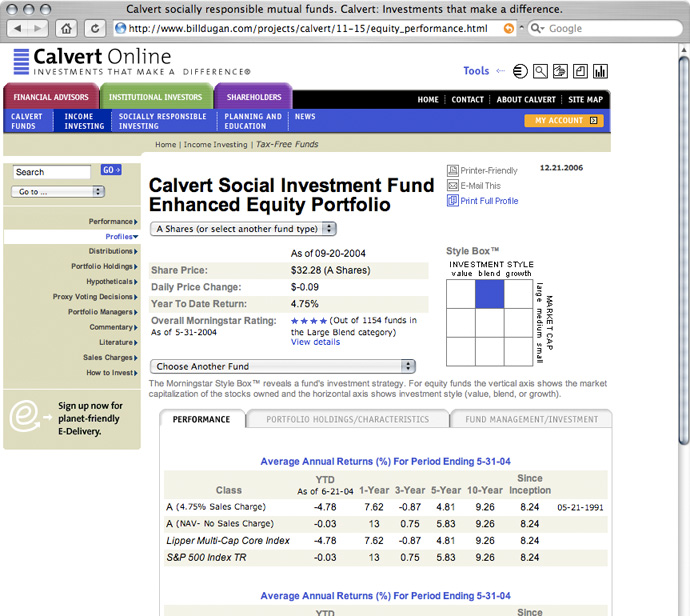Click 'Sign up now for planet-friendly E-Delivery'
The width and height of the screenshot is (690, 616).
click(x=90, y=418)
